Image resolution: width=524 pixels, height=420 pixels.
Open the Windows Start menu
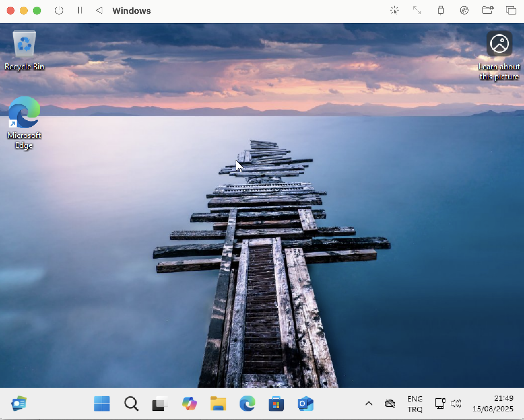pyautogui.click(x=102, y=403)
